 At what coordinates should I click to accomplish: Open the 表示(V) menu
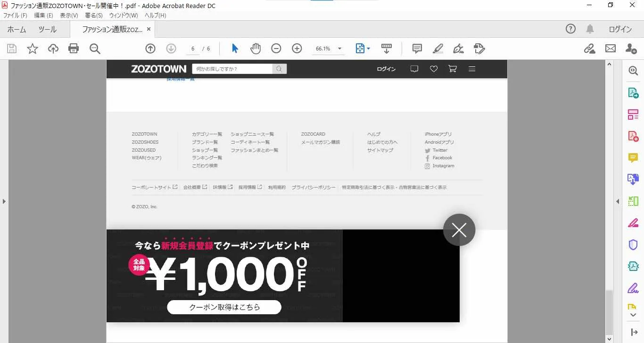point(69,16)
